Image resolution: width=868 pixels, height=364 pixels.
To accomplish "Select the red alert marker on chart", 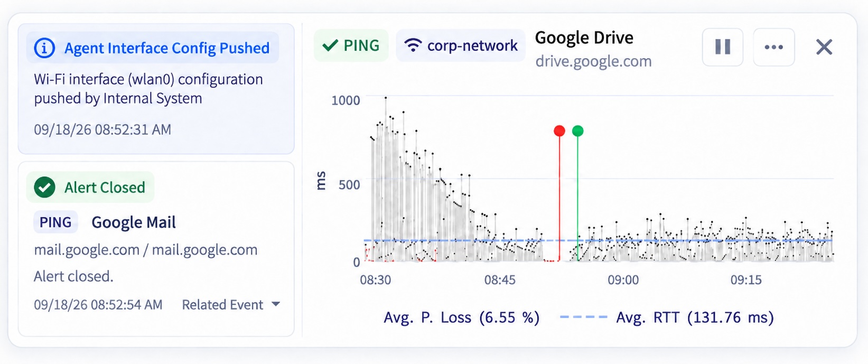I will [559, 131].
